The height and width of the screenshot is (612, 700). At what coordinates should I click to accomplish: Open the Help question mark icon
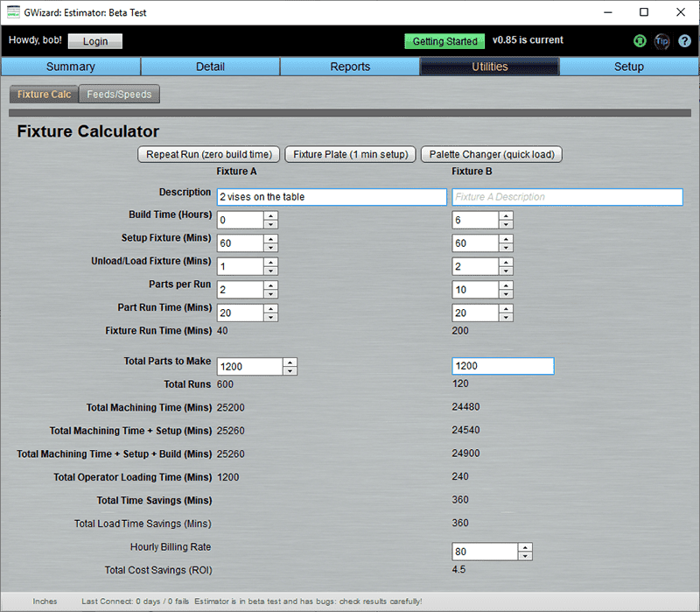coord(685,41)
